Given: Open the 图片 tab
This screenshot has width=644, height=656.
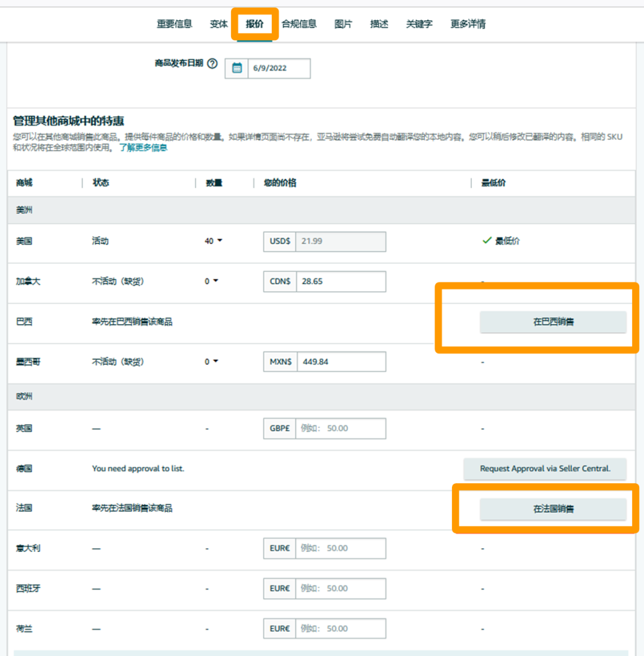Looking at the screenshot, I should tap(343, 24).
